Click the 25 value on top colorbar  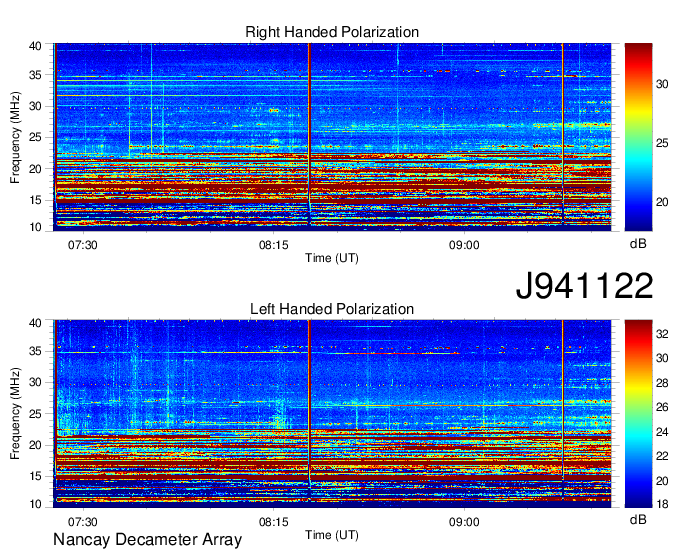point(662,143)
